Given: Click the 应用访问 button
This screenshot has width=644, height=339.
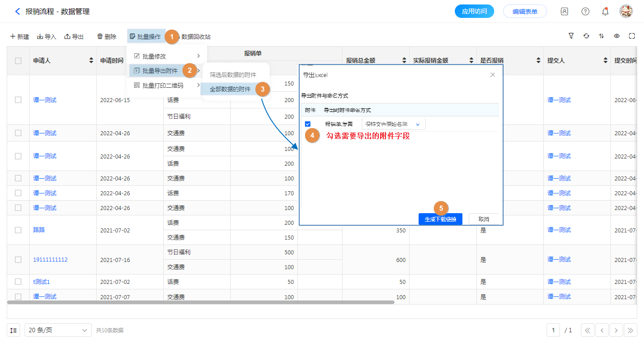Looking at the screenshot, I should click(x=474, y=12).
